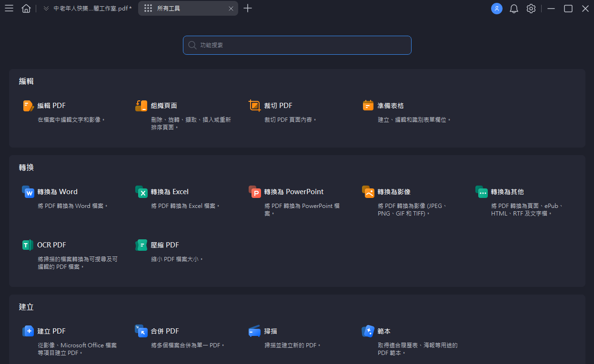Click the 功能搜索 search field
Screen dimensions: 594x364
click(x=297, y=45)
